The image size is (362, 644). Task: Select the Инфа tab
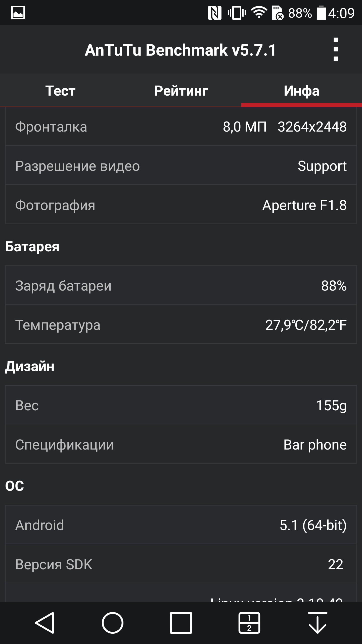[x=301, y=91]
